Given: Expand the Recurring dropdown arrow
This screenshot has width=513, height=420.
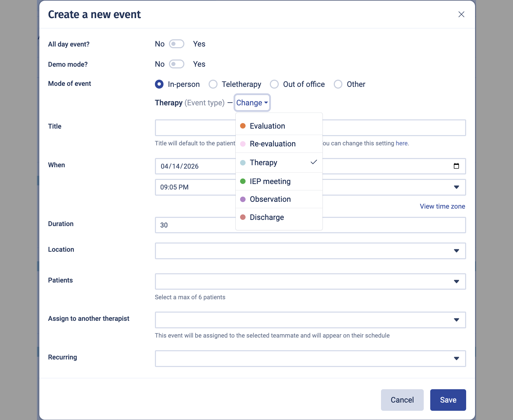Looking at the screenshot, I should pos(456,358).
